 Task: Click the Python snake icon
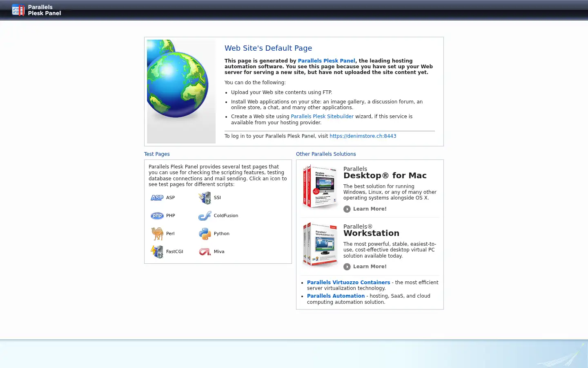[205, 234]
